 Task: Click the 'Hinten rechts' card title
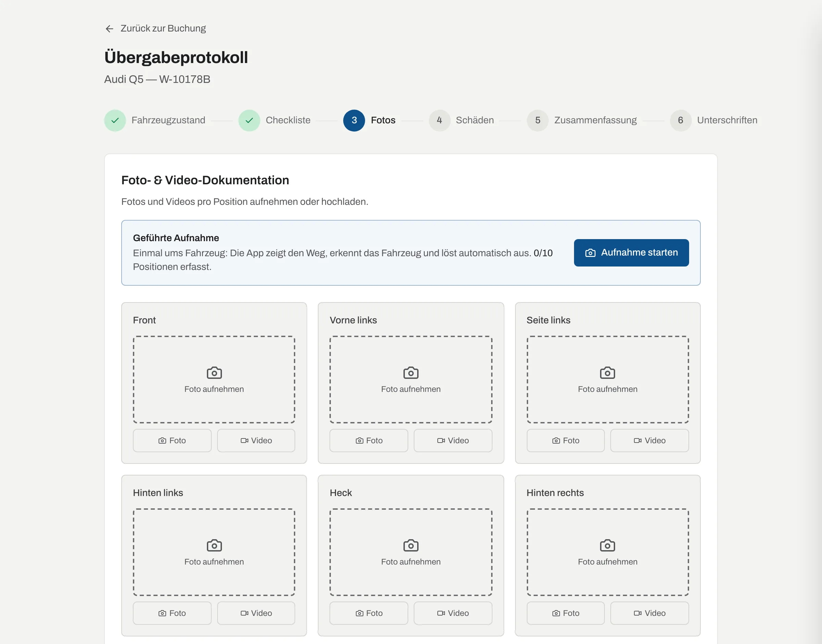(555, 493)
